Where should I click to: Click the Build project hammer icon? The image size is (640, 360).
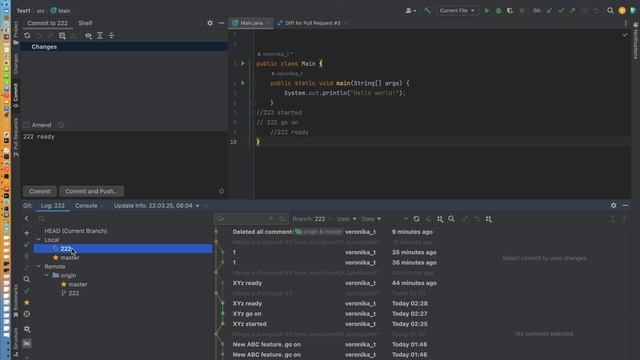[x=427, y=11]
